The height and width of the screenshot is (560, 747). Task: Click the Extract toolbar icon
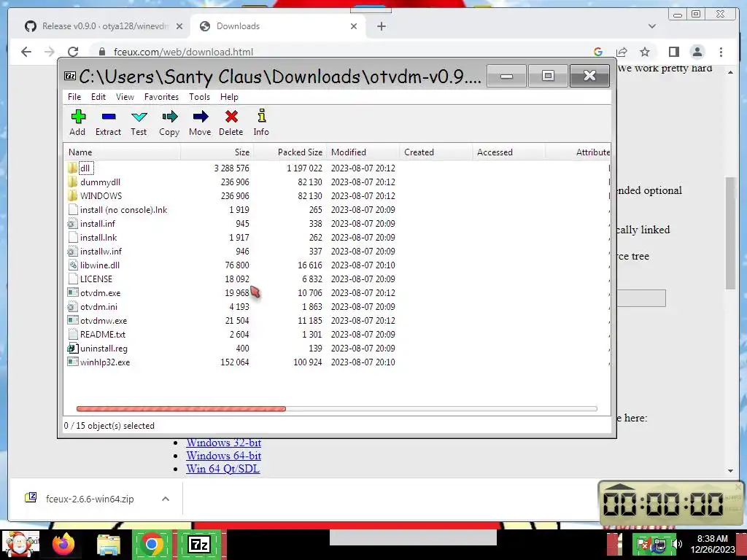point(109,116)
